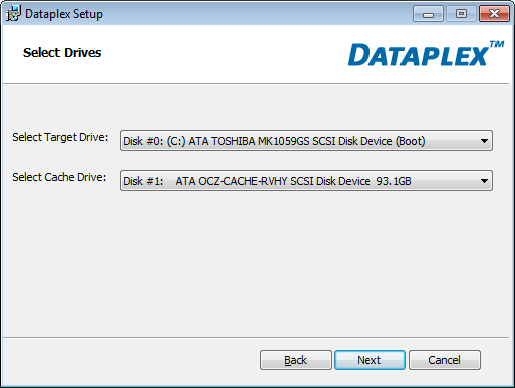
Task: Go back to the previous setup step
Action: [296, 360]
